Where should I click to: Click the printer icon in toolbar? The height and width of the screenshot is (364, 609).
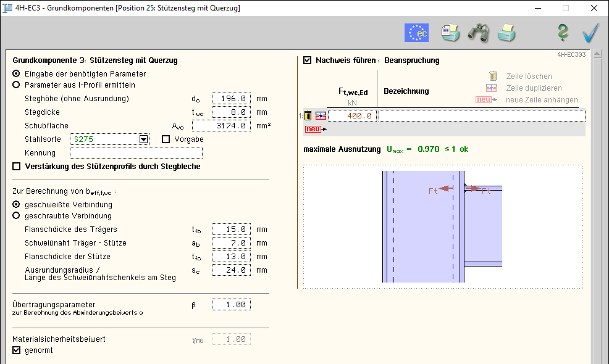point(506,33)
